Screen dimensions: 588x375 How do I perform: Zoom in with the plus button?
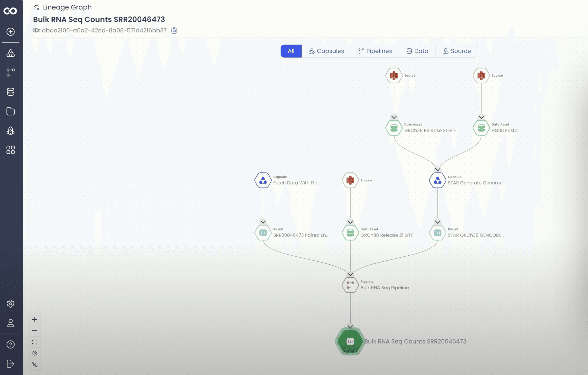(35, 319)
